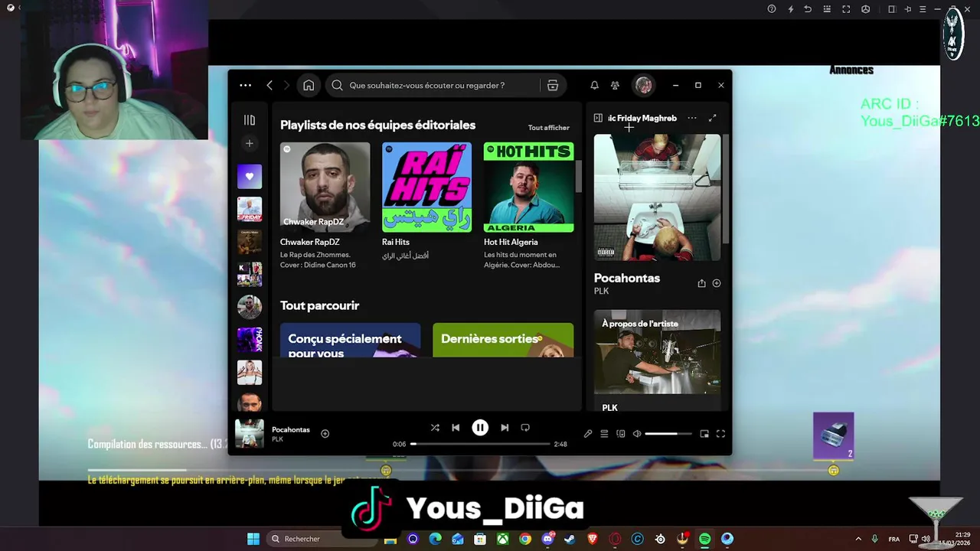Open Steam from taskbar
The width and height of the screenshot is (980, 551).
(570, 539)
